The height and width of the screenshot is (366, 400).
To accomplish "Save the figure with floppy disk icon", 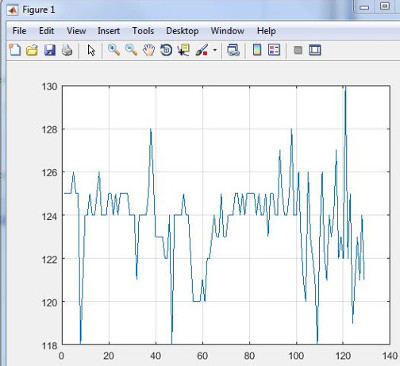I will pyautogui.click(x=50, y=50).
